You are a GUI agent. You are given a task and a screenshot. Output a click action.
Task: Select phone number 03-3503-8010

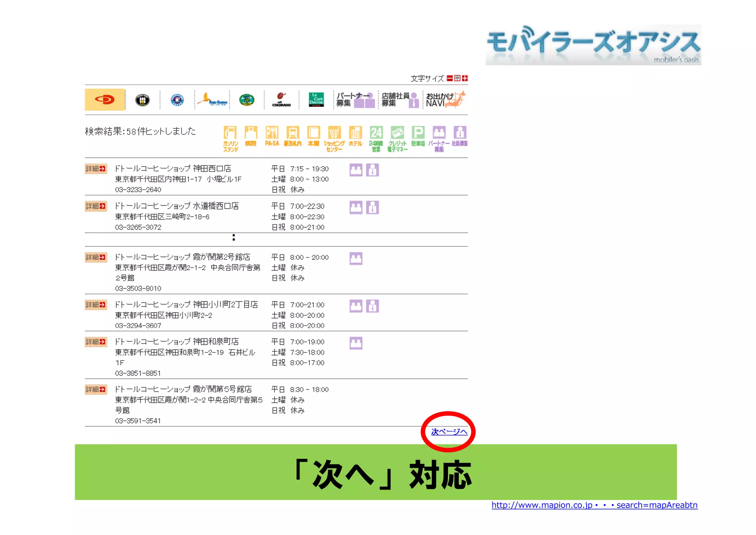pyautogui.click(x=138, y=288)
